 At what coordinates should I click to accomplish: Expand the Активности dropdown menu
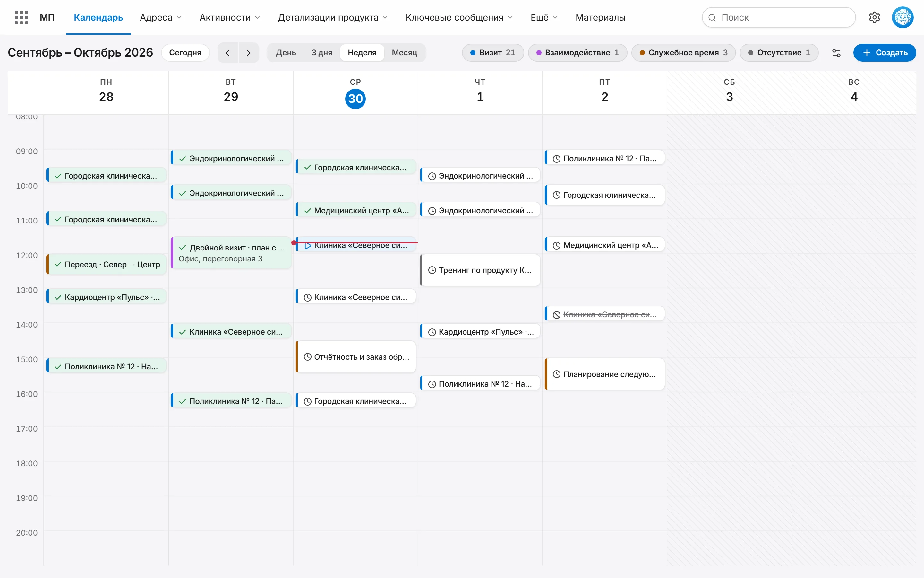coord(229,18)
